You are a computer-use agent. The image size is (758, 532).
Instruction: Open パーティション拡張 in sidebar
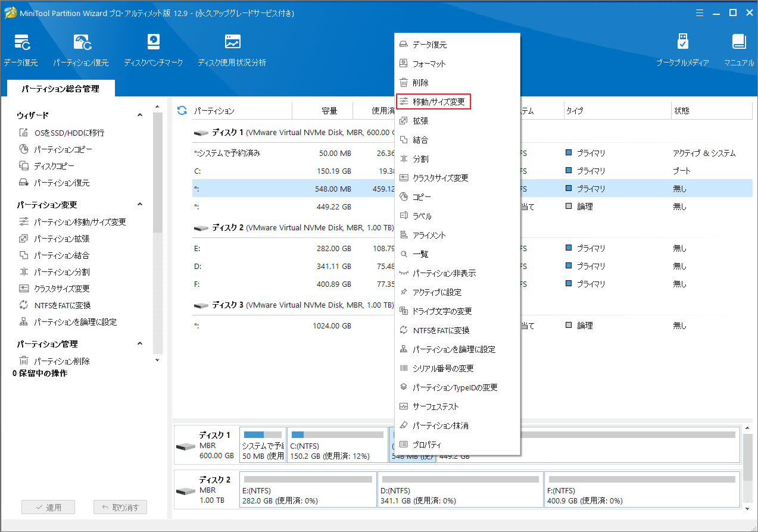(x=62, y=239)
